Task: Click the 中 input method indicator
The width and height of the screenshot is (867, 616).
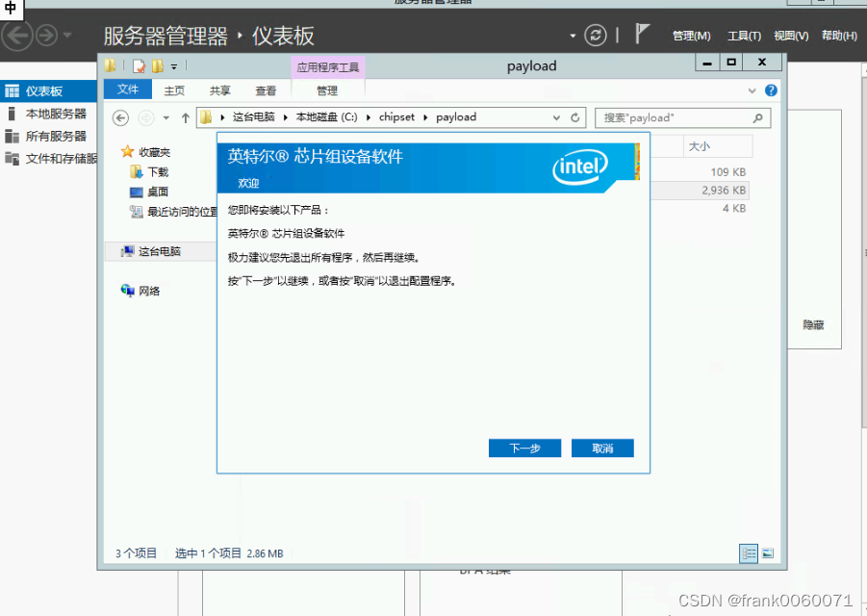Action: click(x=11, y=8)
